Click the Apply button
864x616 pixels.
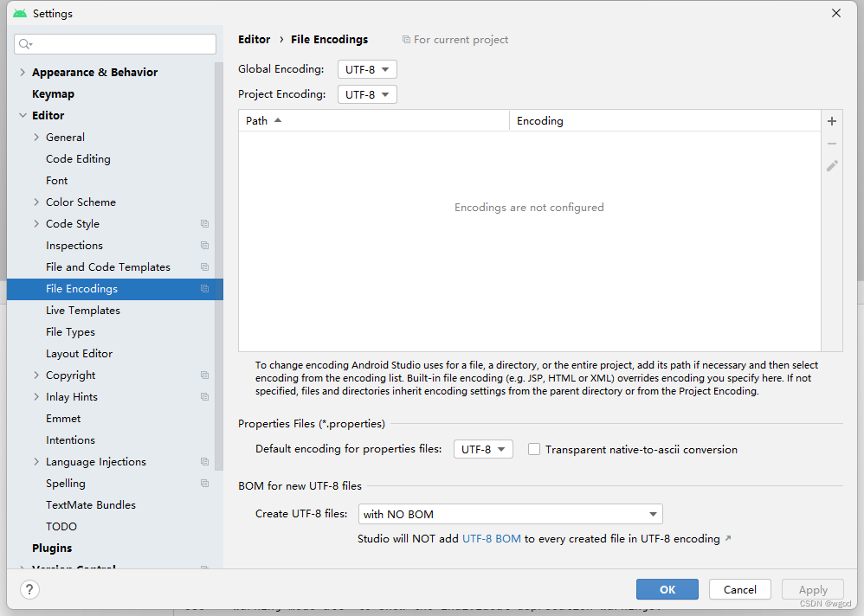pyautogui.click(x=813, y=589)
